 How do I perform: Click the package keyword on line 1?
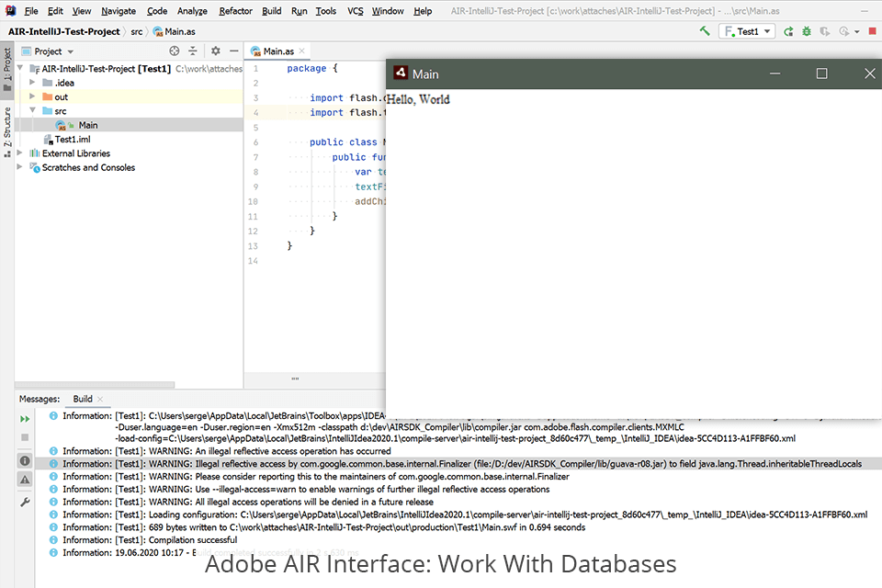307,68
